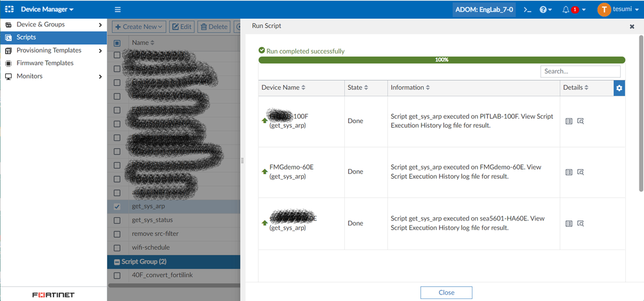Select the remove src-filter script name
The image size is (644, 301).
155,234
